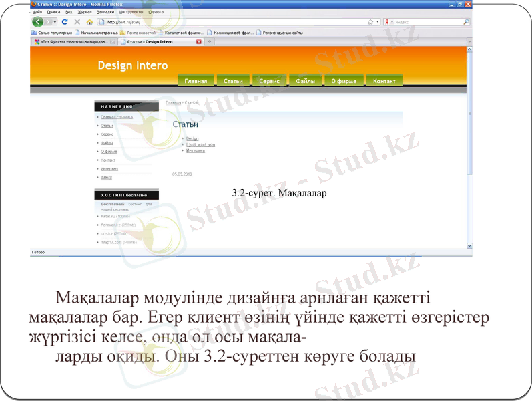532x401 pixels.
Task: Click the page scrollbar down arrow
Action: pyautogui.click(x=469, y=245)
